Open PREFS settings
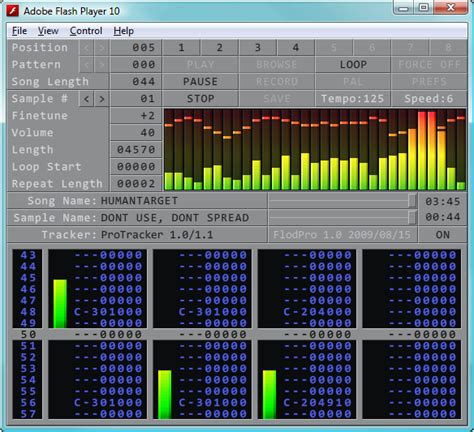 point(429,82)
